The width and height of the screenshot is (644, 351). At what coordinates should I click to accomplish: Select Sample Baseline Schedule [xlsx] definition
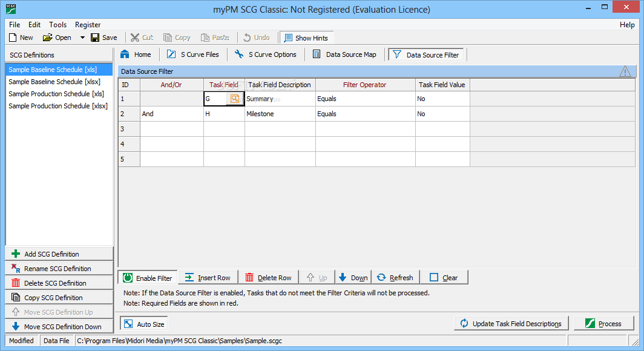click(x=59, y=82)
